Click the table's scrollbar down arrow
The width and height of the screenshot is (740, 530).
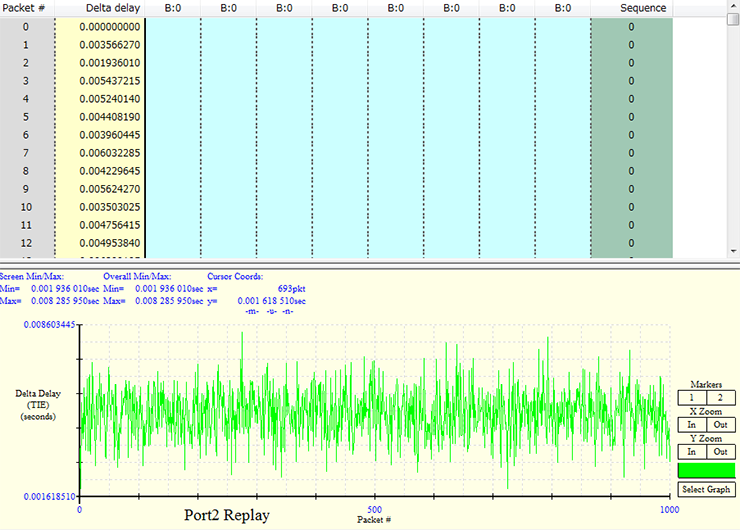pos(733,251)
